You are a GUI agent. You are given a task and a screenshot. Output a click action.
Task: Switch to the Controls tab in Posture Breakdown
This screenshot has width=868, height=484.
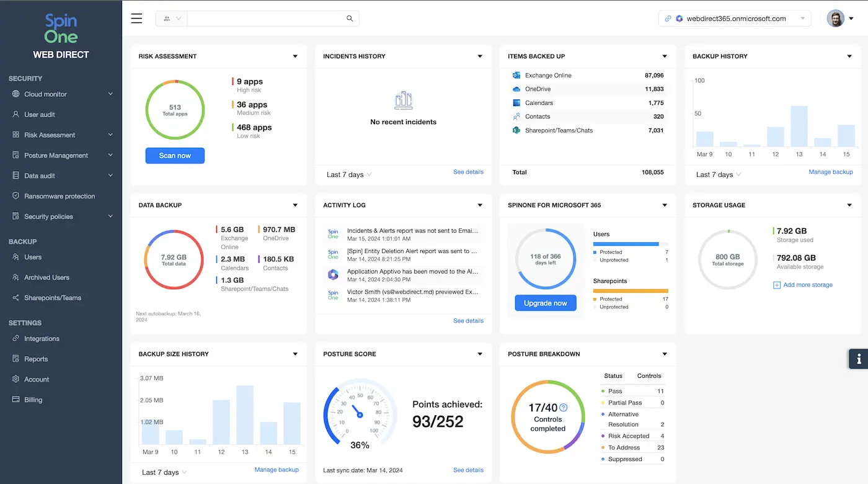coord(649,375)
